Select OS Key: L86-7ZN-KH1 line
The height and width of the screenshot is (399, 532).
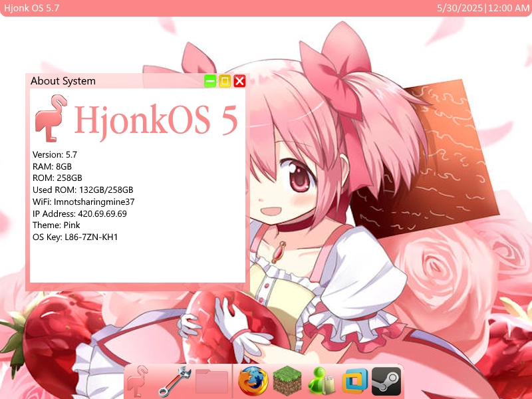click(75, 237)
